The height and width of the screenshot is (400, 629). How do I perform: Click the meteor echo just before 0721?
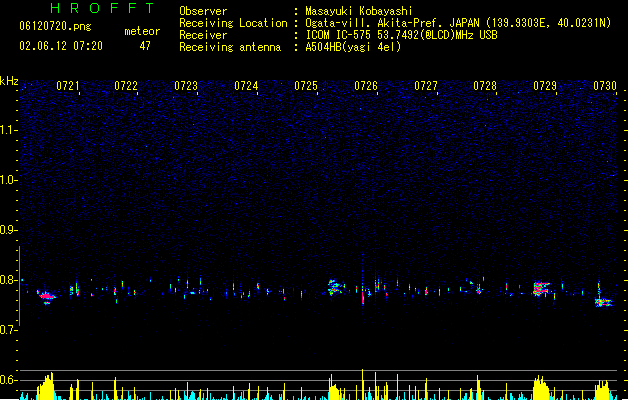click(x=47, y=297)
